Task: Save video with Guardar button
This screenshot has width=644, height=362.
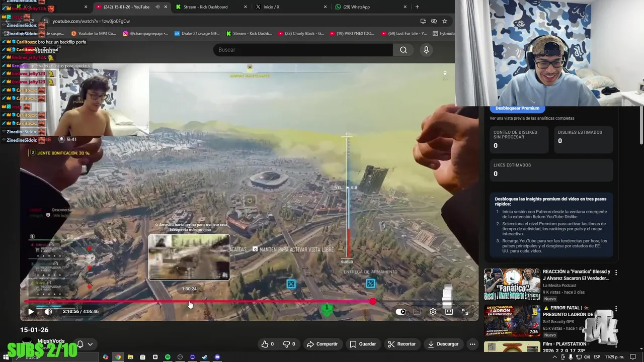Action: [x=363, y=344]
